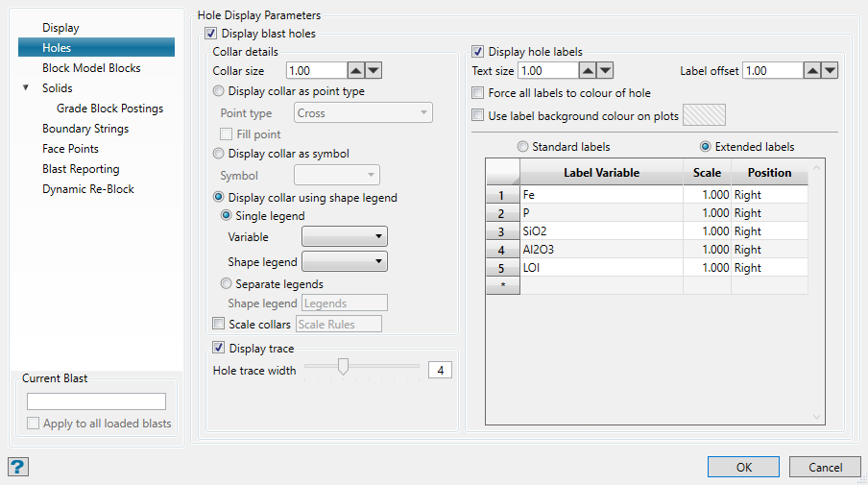
Task: Increase Collar size with up arrow
Action: [355, 70]
